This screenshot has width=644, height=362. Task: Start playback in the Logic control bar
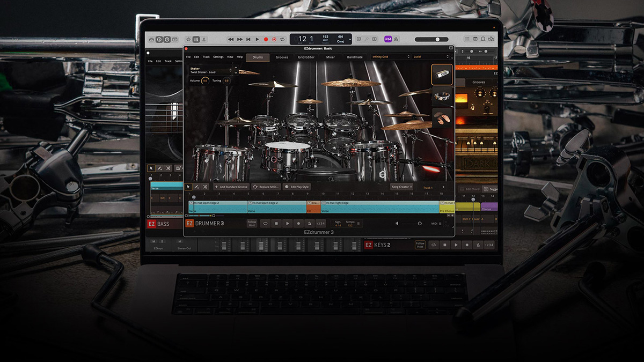point(257,39)
